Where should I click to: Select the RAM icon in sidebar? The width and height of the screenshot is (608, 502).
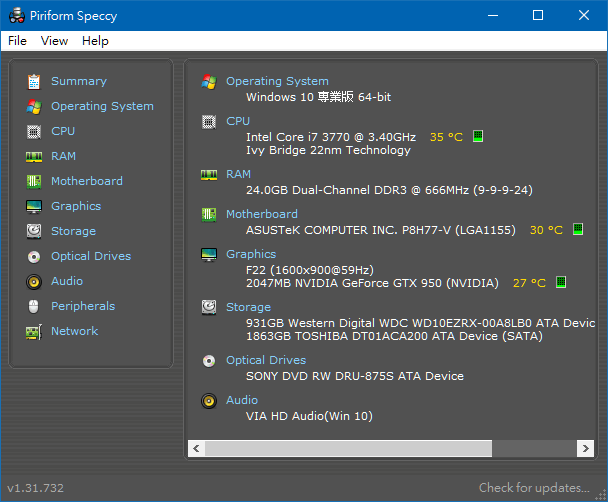[34, 156]
